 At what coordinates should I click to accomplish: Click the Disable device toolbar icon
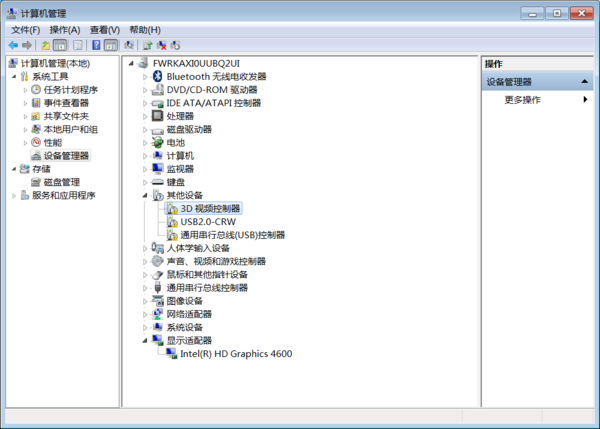pos(175,46)
